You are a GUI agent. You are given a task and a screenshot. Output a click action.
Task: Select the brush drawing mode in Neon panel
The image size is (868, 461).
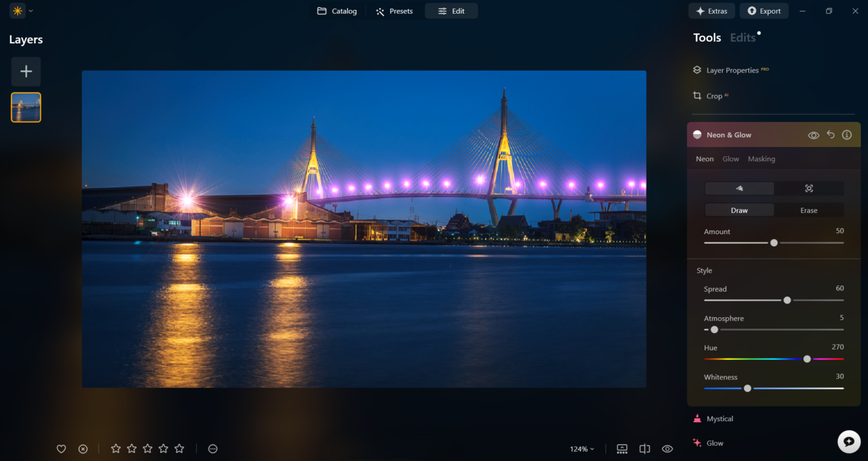click(x=739, y=188)
